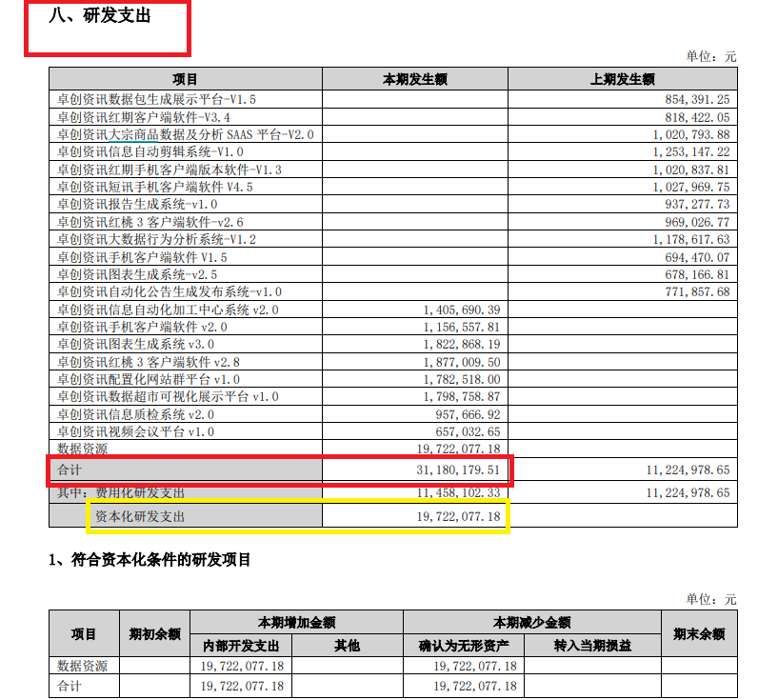Click row 卓创资讯大数据行为分析系统-V1.2

(x=393, y=239)
